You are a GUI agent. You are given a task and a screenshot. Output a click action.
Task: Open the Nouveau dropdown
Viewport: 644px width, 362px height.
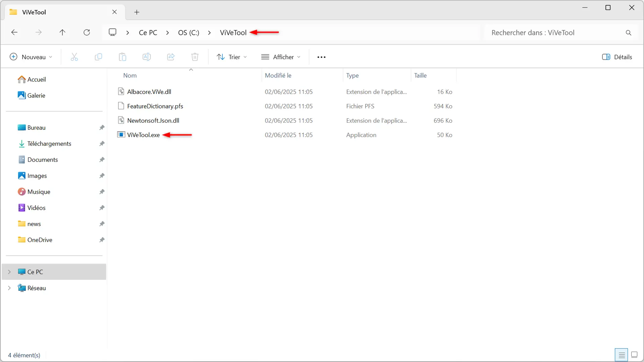point(31,57)
